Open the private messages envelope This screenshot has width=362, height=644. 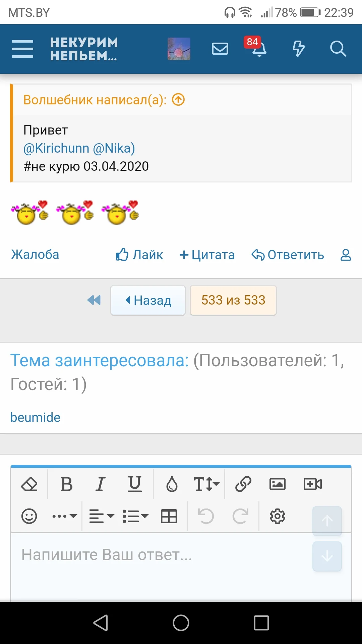[x=220, y=49]
